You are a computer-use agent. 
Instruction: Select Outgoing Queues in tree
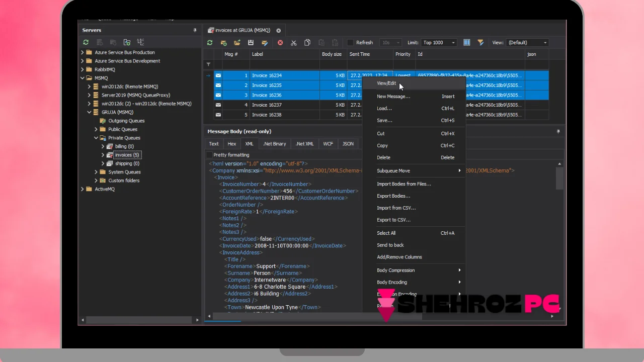tap(126, 121)
